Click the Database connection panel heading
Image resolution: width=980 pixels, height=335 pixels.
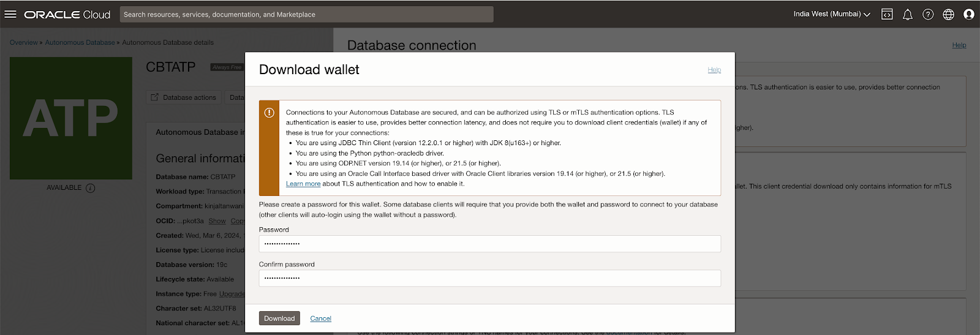click(x=412, y=45)
